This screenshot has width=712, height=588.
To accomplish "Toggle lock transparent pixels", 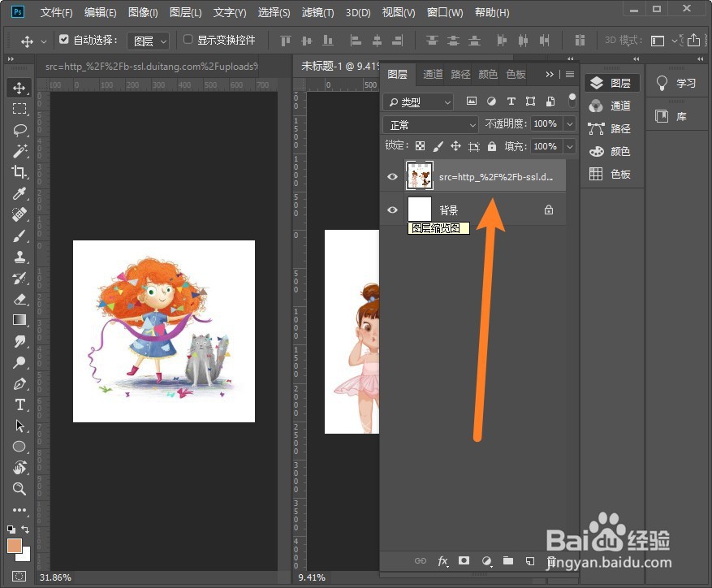I will tap(420, 146).
